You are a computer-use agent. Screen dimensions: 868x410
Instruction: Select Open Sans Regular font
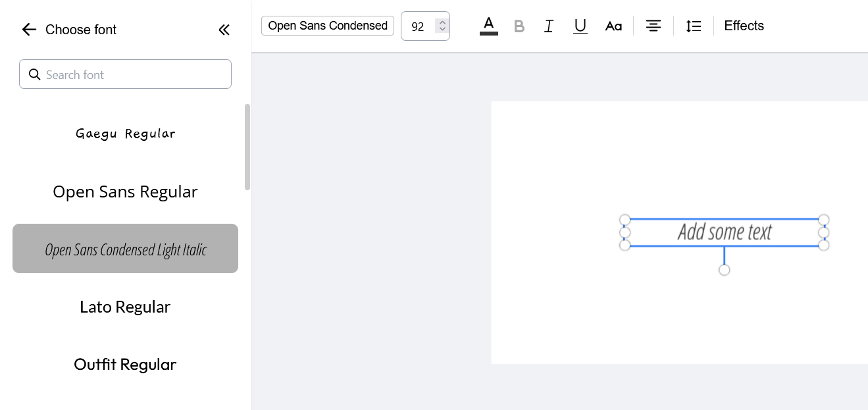pyautogui.click(x=125, y=192)
